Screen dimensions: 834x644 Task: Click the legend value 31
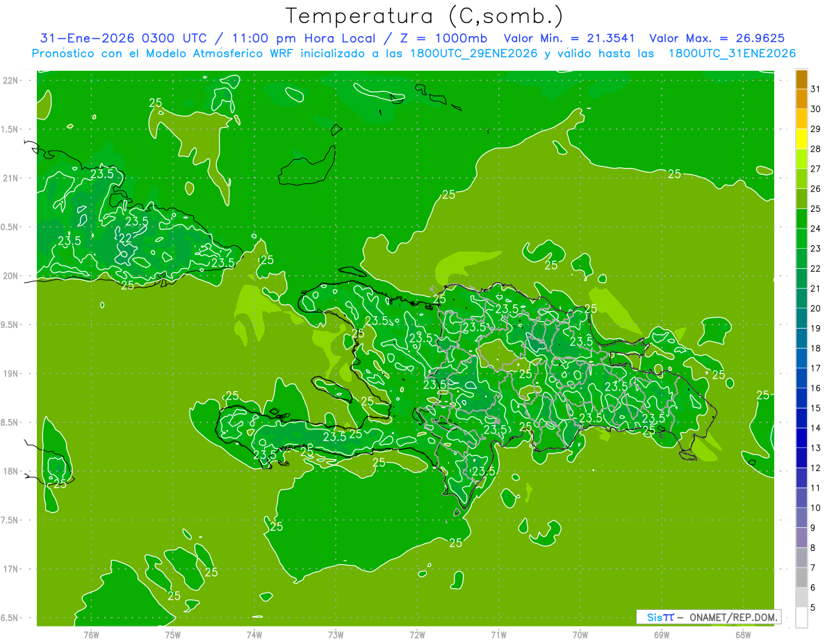click(x=815, y=89)
